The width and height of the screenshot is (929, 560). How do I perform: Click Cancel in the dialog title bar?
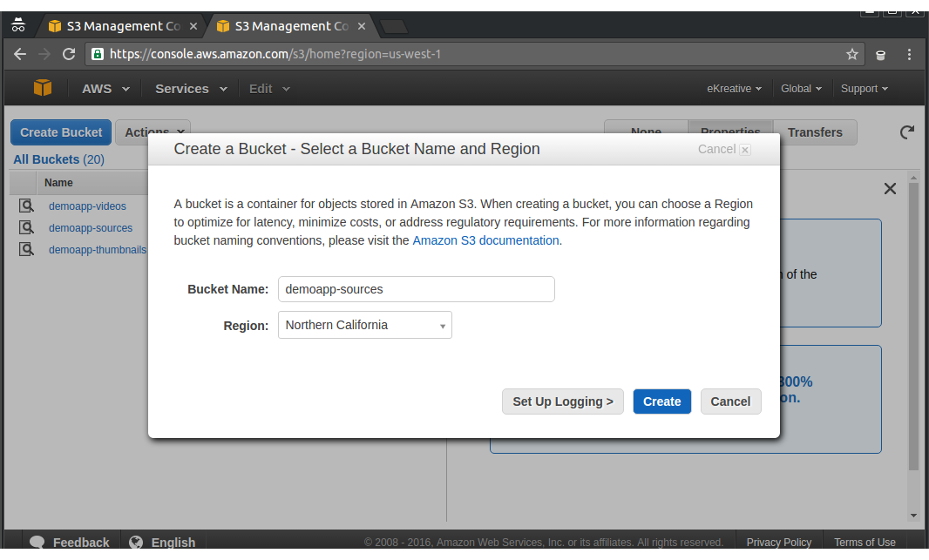723,149
